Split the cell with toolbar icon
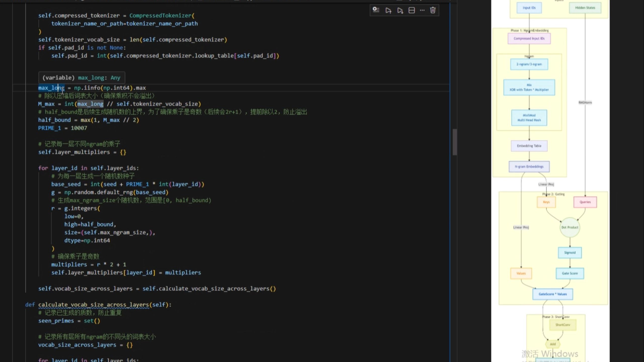The image size is (644, 362). click(x=412, y=10)
